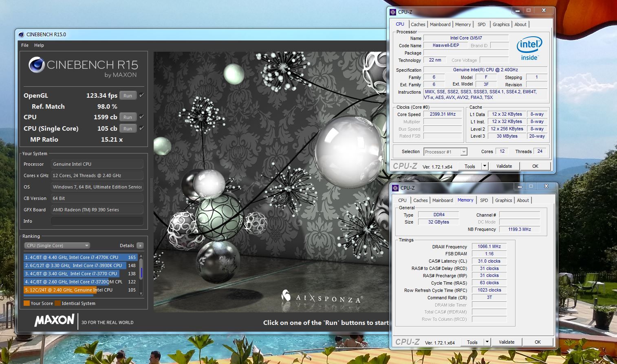Screen dimensions: 617x364
Task: Click OK in bottom CPU-Z window
Action: [x=538, y=342]
